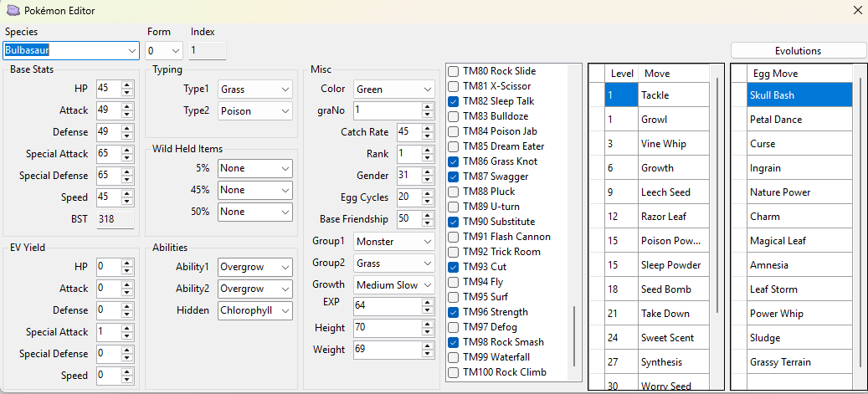Click the Move column header
The height and width of the screenshot is (394, 868).
click(x=673, y=74)
